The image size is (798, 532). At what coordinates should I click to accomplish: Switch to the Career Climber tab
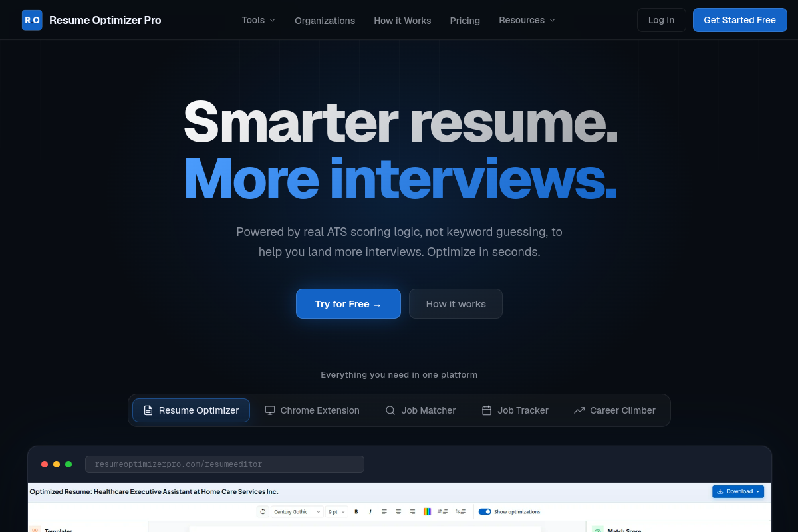coord(614,410)
